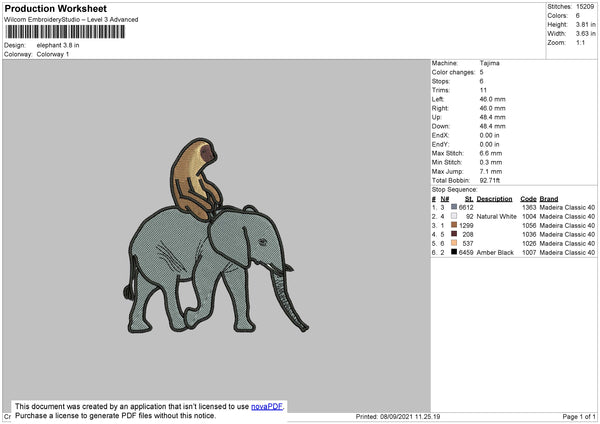The image size is (600, 424).
Task: Select the peach swatch with 537 stitches
Action: tap(454, 243)
